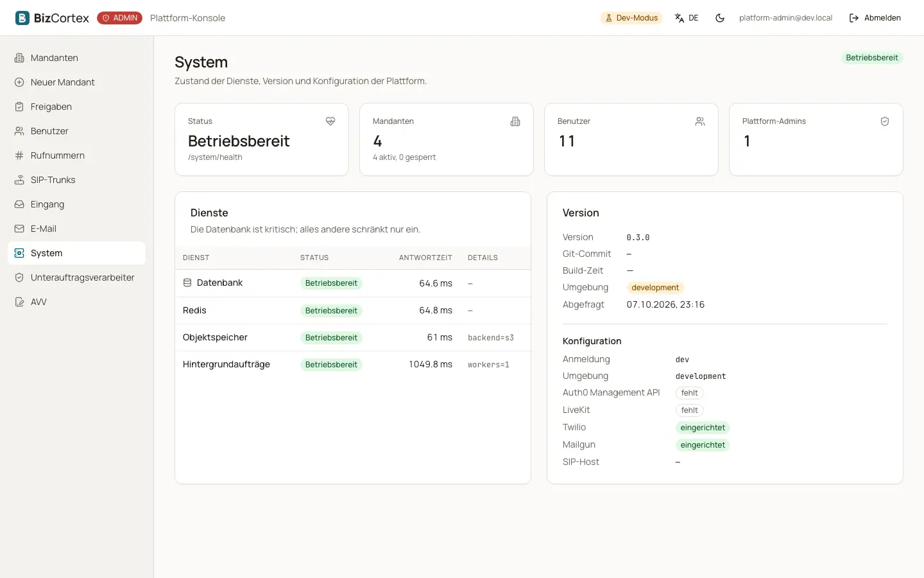Click the BizCortex logo icon
924x578 pixels.
[22, 18]
